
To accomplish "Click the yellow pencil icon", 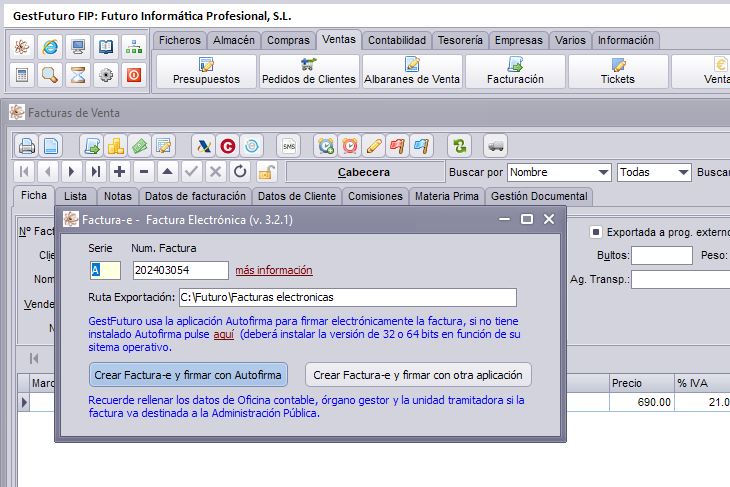I will pos(374,146).
